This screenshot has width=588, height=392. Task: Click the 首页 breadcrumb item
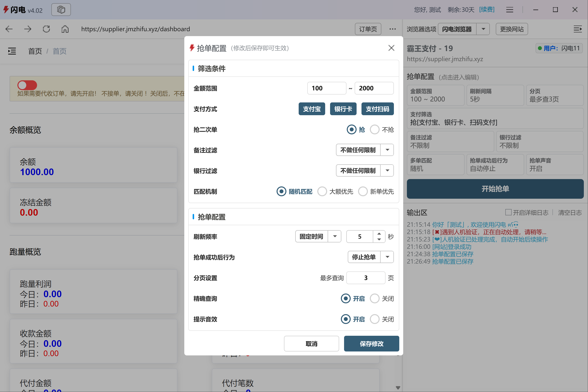[x=35, y=51]
